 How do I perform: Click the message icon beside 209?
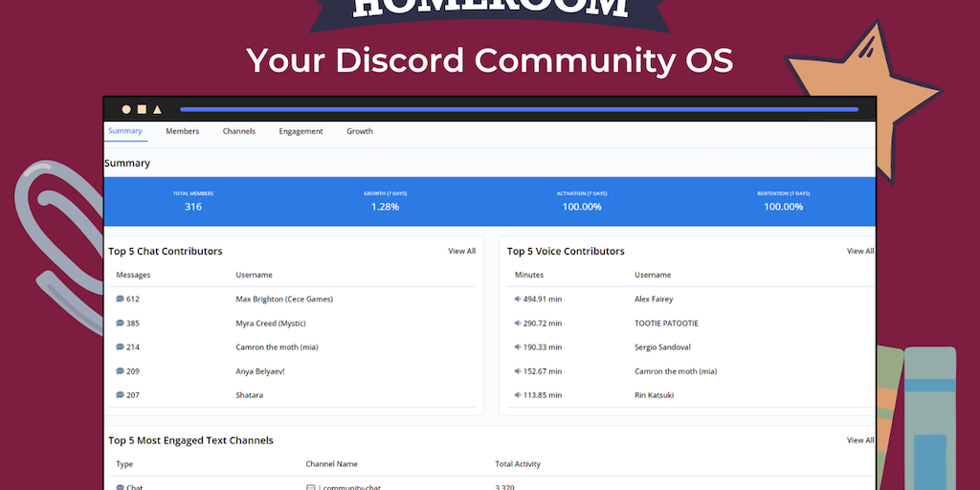pyautogui.click(x=120, y=371)
